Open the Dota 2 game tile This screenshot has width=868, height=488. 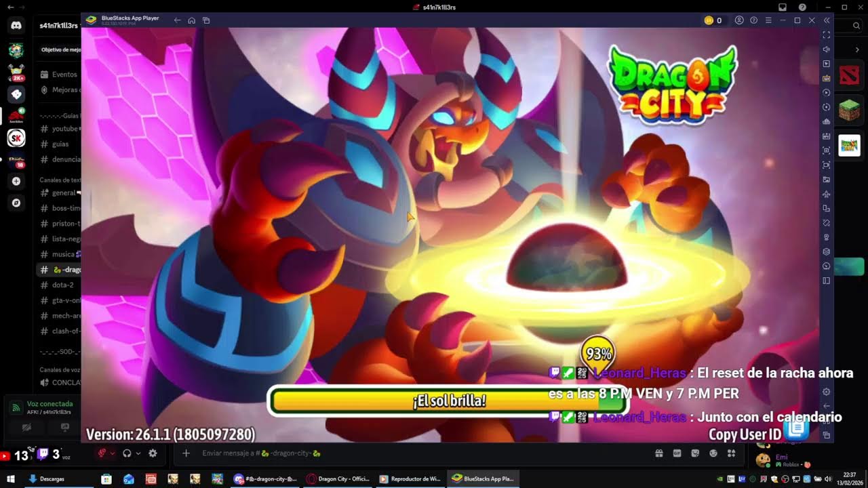click(x=849, y=75)
